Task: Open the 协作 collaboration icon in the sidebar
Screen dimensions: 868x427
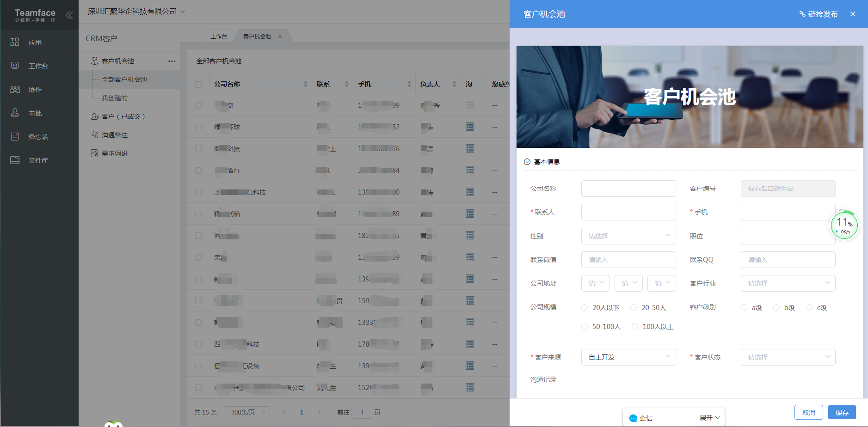Action: point(15,89)
